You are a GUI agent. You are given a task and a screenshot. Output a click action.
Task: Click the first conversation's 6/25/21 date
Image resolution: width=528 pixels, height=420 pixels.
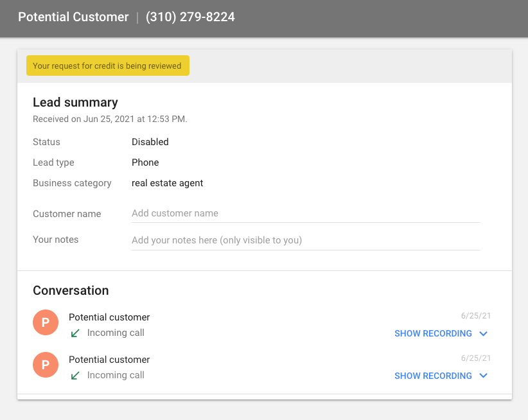[x=475, y=316]
